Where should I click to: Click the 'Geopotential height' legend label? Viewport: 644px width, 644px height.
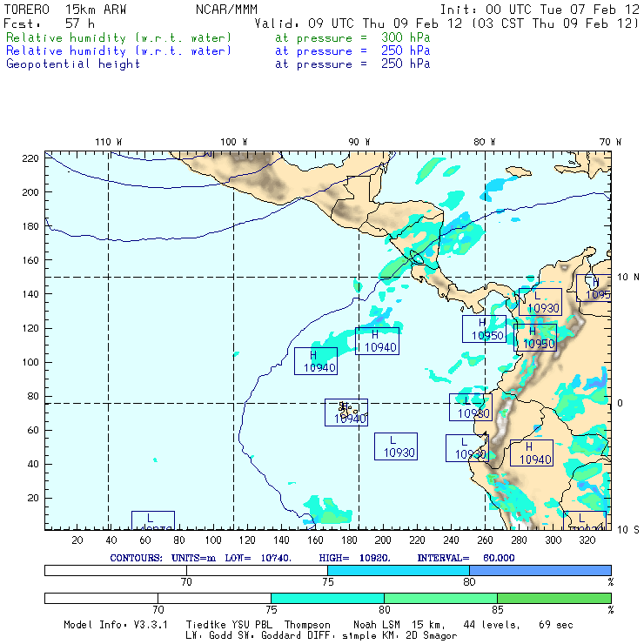click(x=73, y=64)
